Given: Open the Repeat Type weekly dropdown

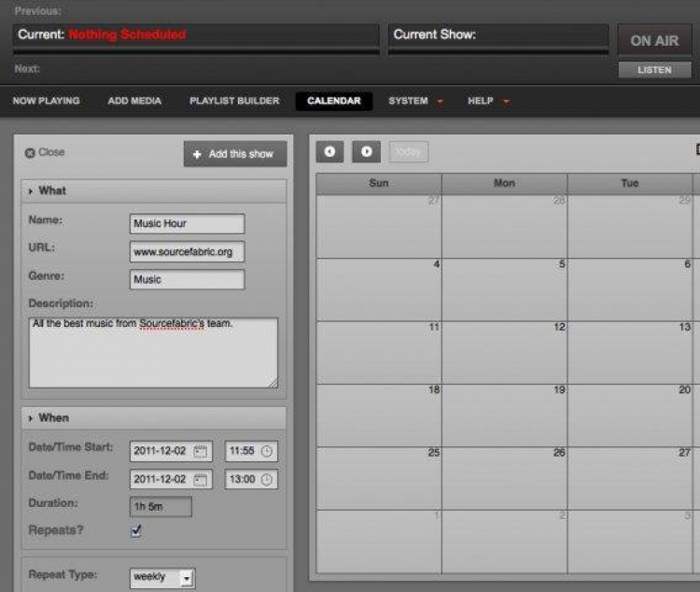Looking at the screenshot, I should (162, 577).
